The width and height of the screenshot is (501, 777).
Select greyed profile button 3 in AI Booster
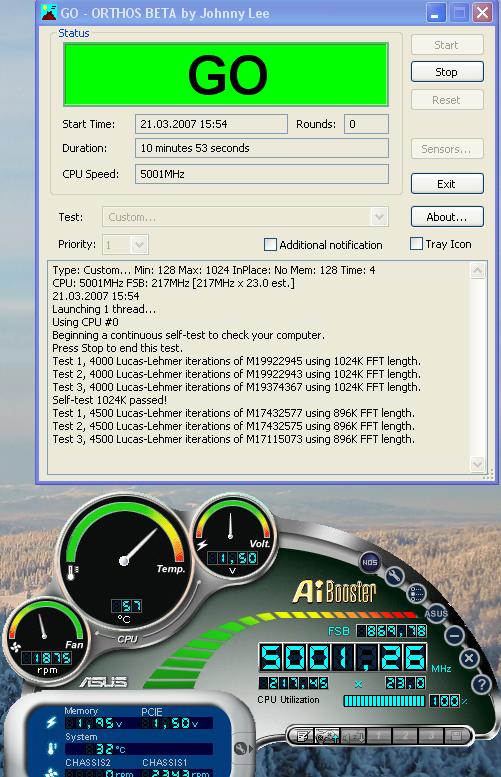(430, 736)
